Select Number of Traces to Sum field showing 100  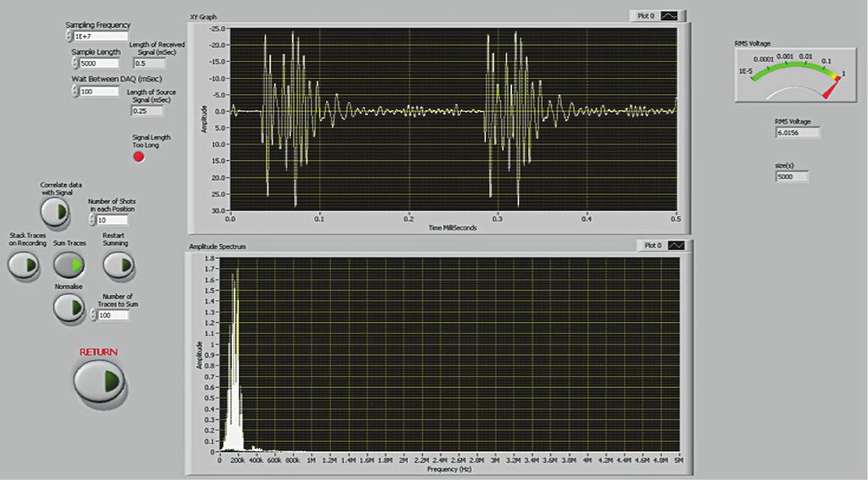(113, 315)
